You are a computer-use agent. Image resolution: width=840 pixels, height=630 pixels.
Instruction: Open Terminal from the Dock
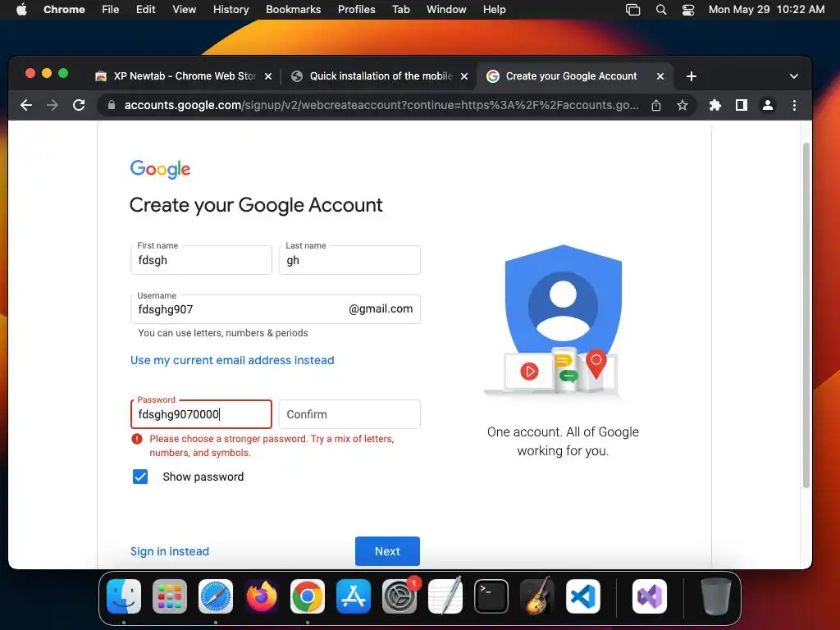pos(491,596)
